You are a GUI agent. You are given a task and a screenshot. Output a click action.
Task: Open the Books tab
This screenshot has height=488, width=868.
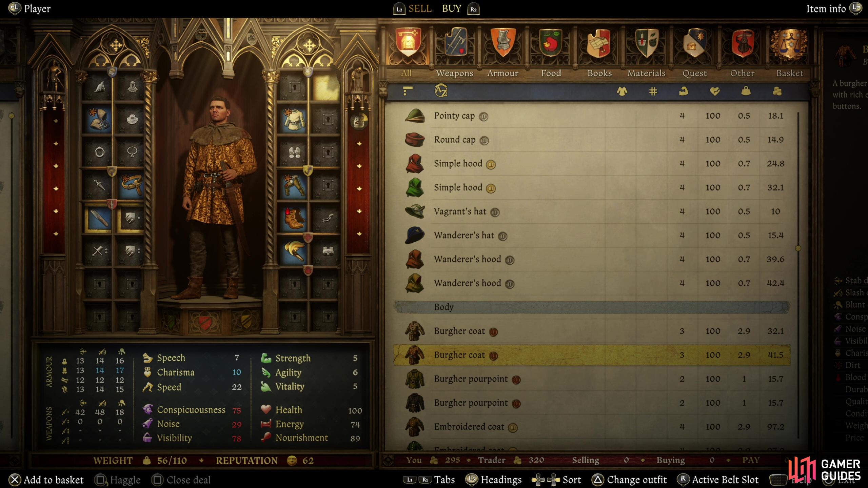(599, 73)
